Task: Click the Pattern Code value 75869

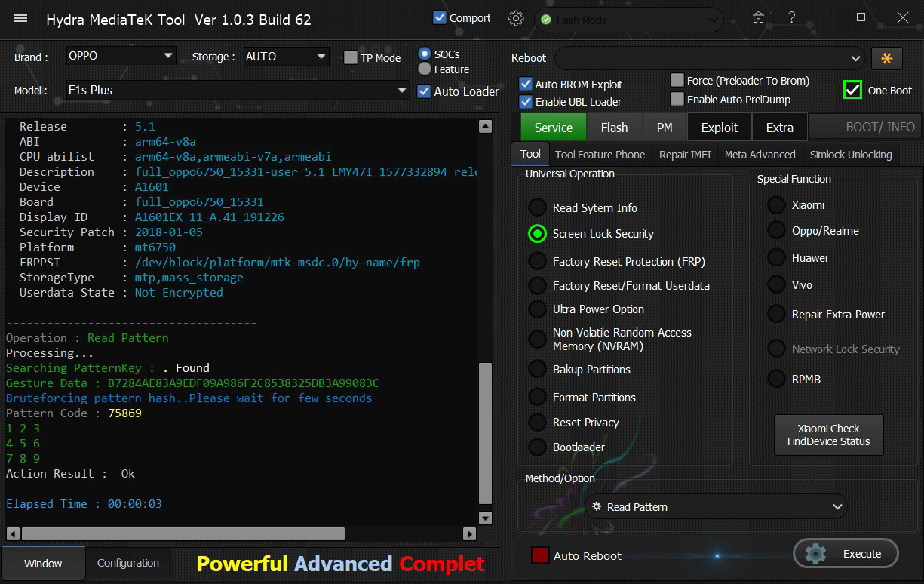Action: [x=124, y=413]
